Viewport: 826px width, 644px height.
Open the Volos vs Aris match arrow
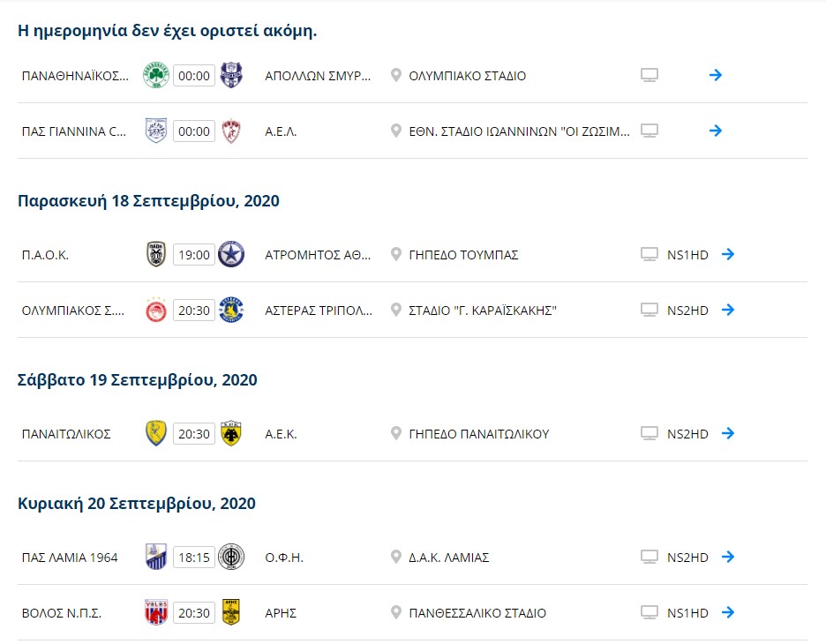coord(728,612)
